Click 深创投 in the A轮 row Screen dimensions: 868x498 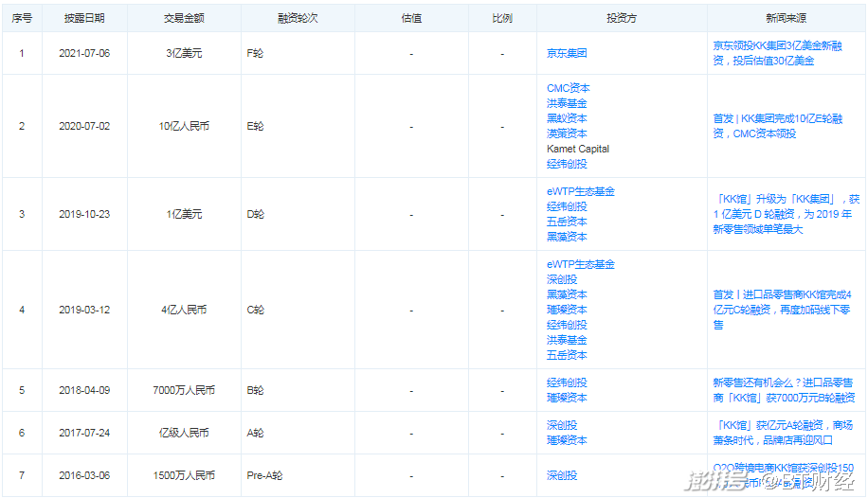click(561, 425)
